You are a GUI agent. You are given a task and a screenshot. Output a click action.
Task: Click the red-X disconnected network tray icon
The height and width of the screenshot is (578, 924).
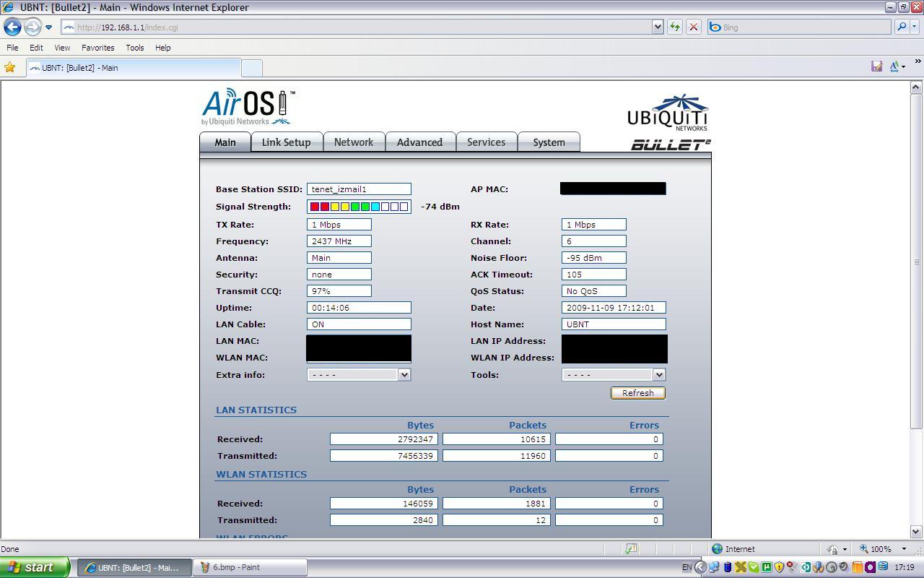(792, 567)
